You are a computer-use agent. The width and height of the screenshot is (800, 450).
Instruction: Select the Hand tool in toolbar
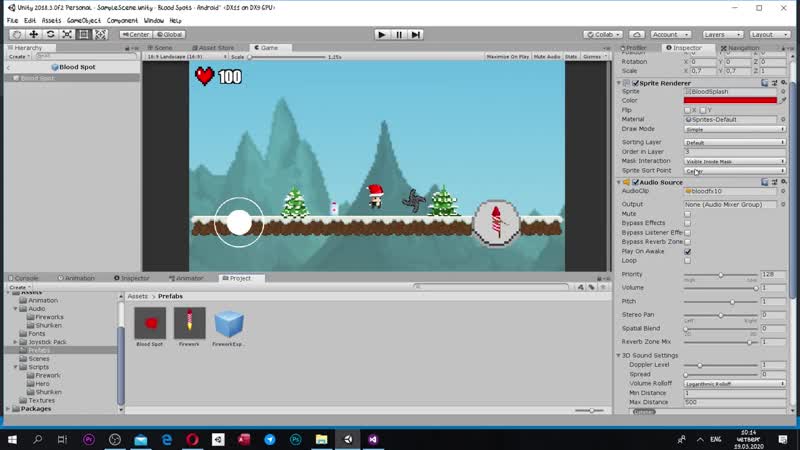pos(16,34)
